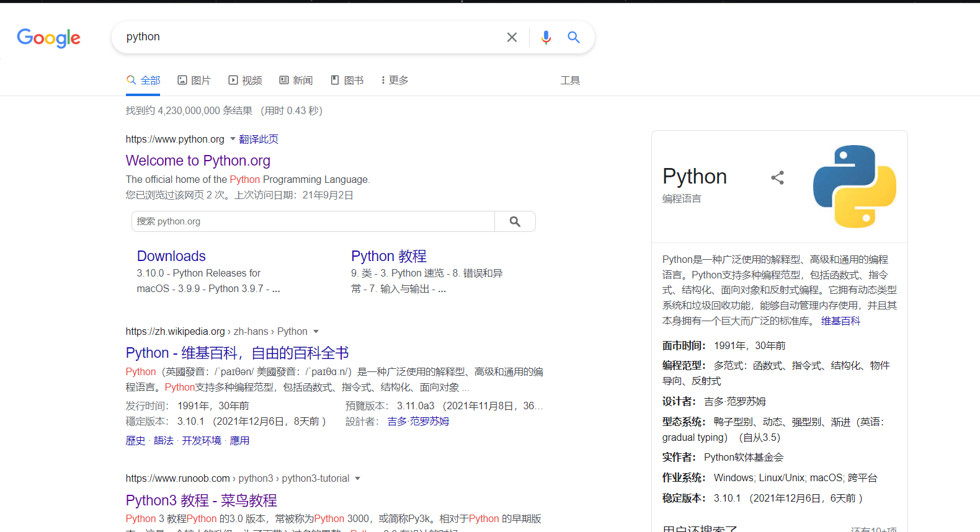Click the Google logo
The image size is (980, 532).
click(48, 38)
